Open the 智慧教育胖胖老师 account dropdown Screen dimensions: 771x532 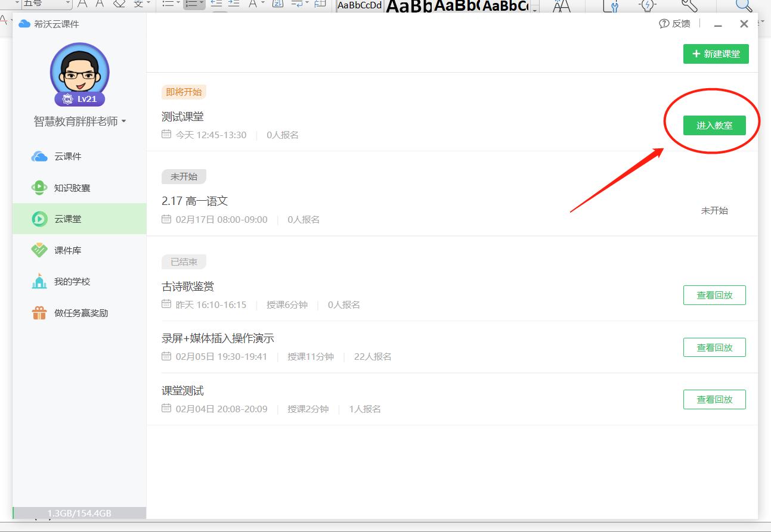point(79,121)
